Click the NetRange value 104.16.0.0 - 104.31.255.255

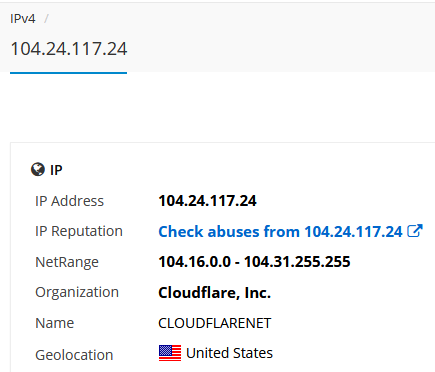pos(254,262)
